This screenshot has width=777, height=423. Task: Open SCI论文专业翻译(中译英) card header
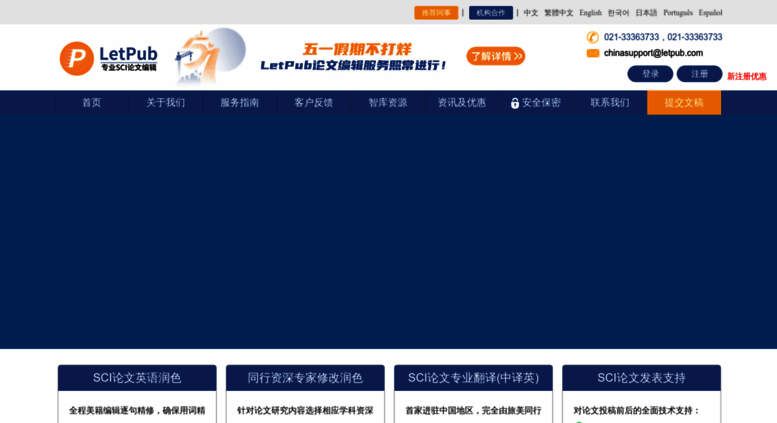pos(473,378)
